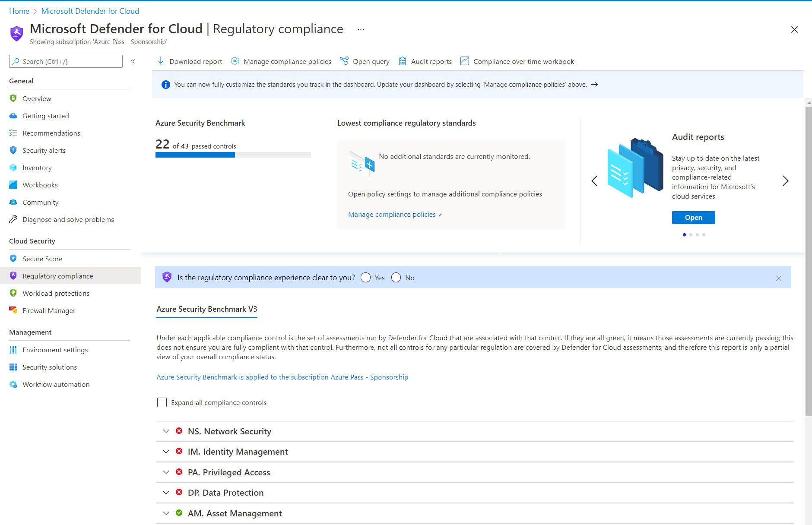Expand PA. Privileged Access control
The image size is (812, 525).
point(166,472)
